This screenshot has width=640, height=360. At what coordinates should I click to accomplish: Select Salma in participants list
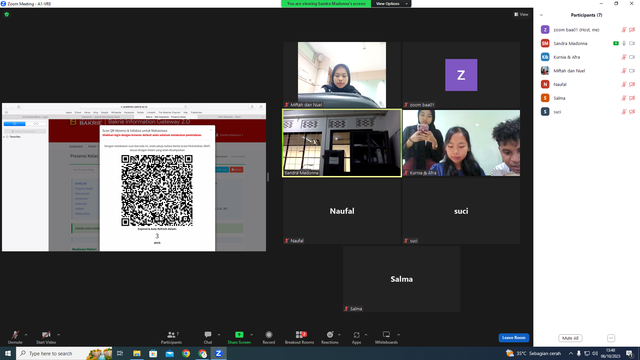[587, 98]
